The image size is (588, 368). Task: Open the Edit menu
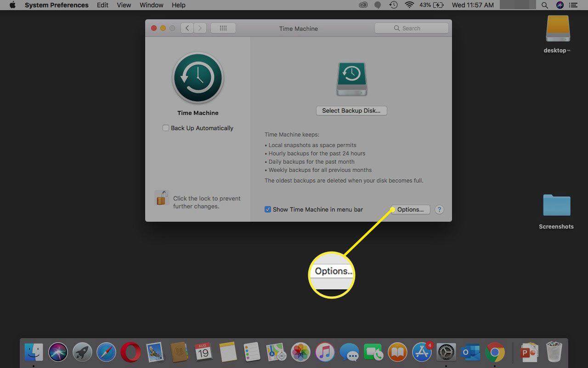click(103, 5)
